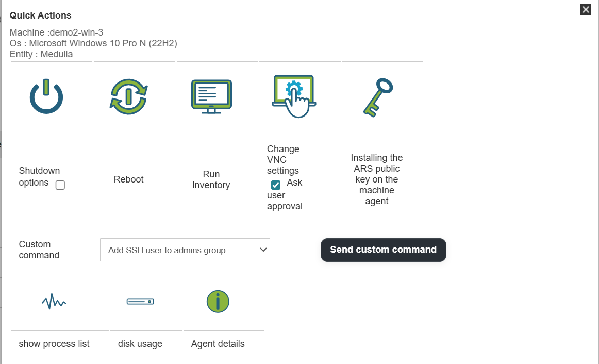599x364 pixels.
Task: Click the show process list label
Action: 54,344
